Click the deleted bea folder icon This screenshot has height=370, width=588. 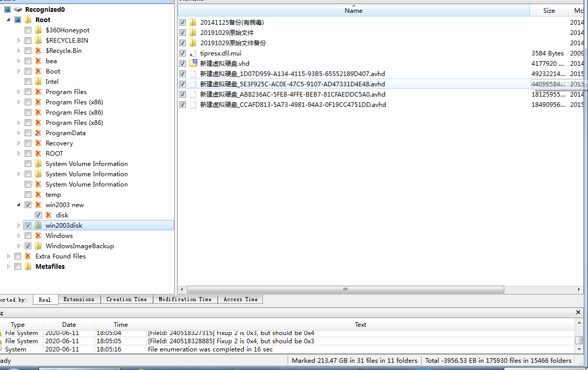(x=38, y=61)
